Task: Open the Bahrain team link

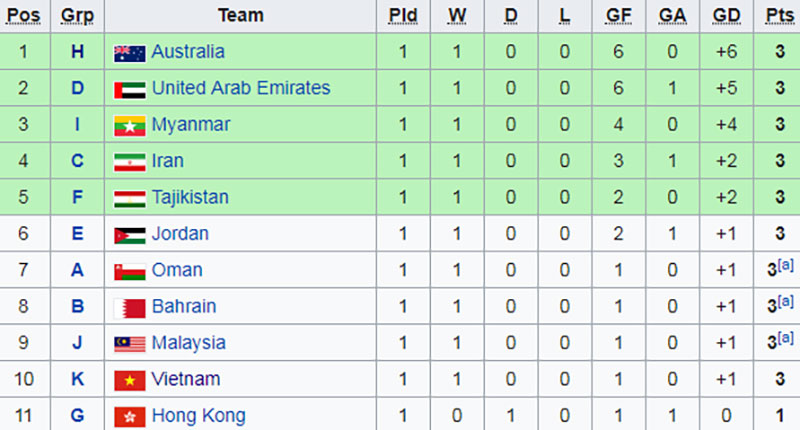Action: point(184,306)
